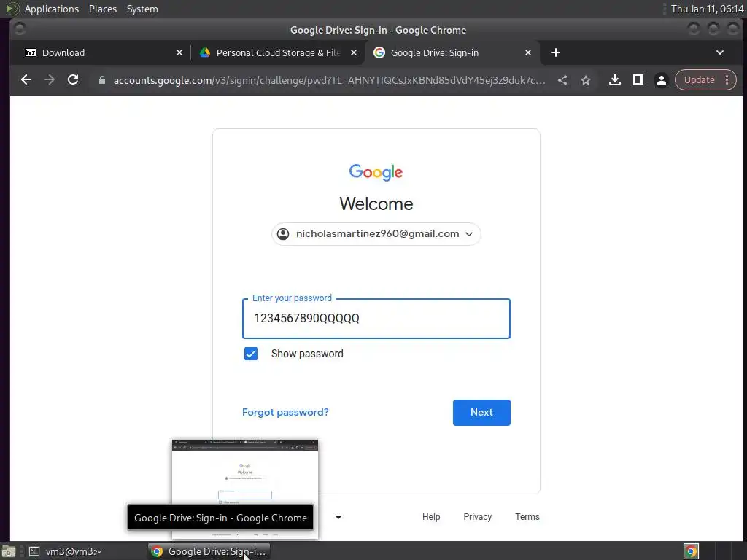Viewport: 747px width, 560px height.
Task: Open Chrome's three-dot menu
Action: point(727,80)
